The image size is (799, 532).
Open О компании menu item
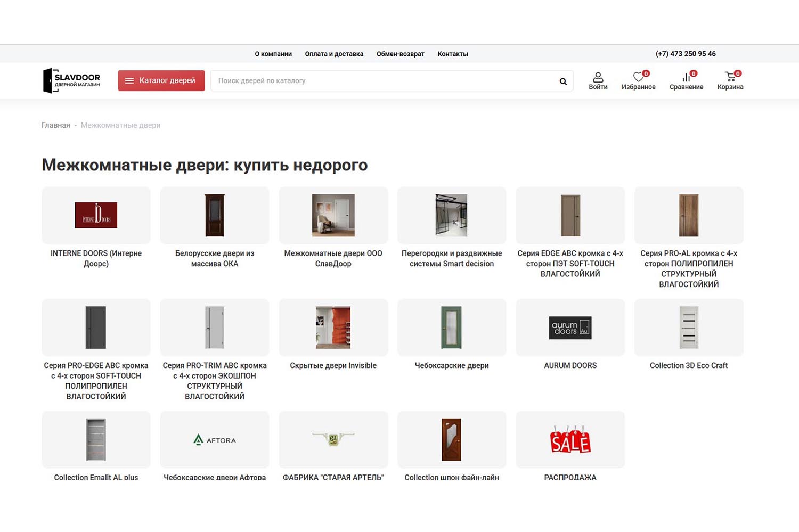[x=273, y=54]
